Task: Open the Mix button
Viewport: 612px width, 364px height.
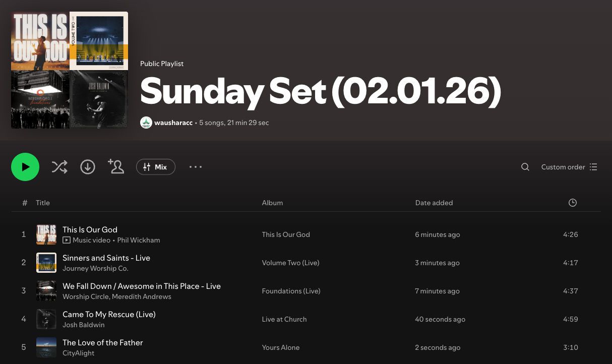Action: tap(156, 167)
